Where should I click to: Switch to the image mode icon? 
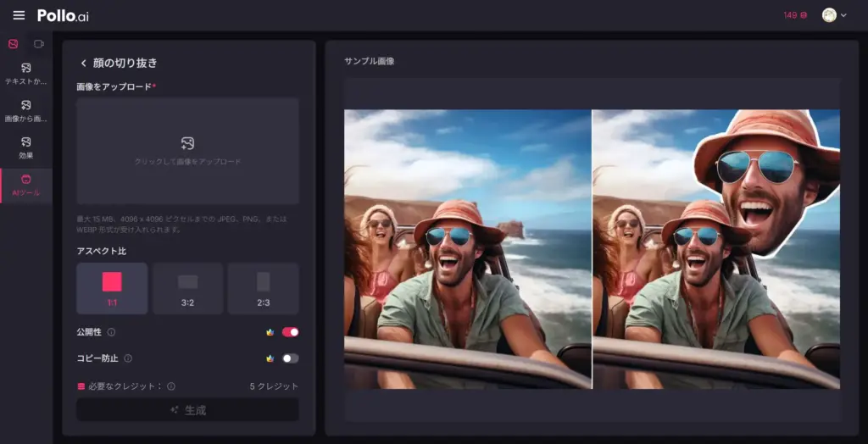coord(13,44)
